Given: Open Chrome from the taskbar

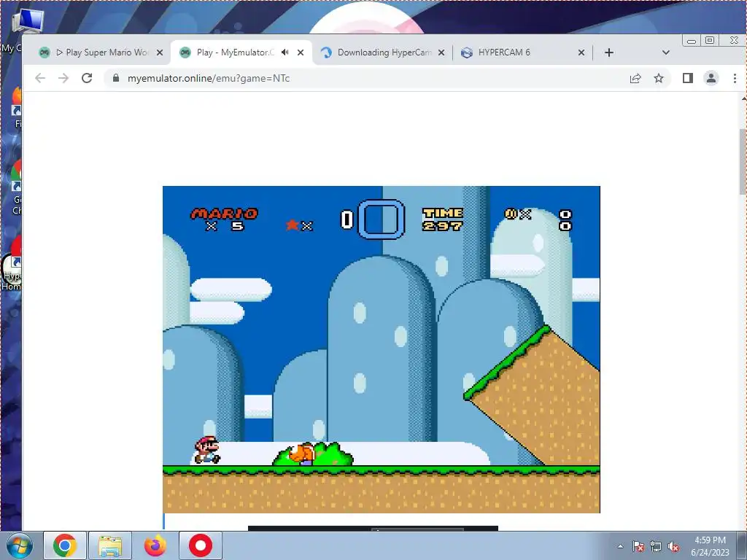Looking at the screenshot, I should click(65, 545).
